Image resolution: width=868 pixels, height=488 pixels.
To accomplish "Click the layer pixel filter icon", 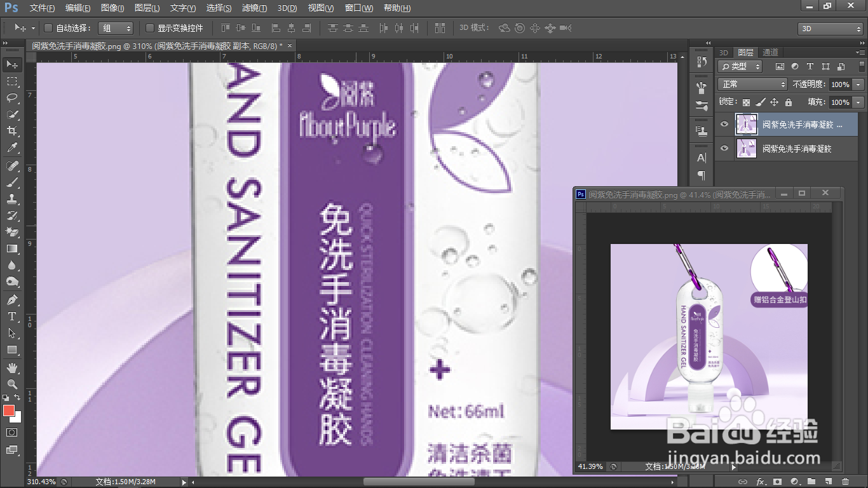I will tap(780, 66).
